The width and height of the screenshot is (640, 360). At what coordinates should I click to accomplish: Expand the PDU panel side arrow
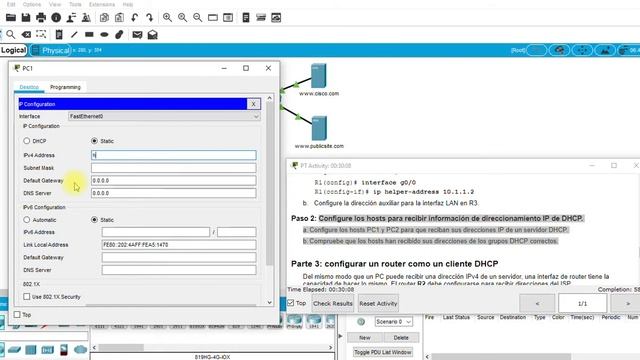coord(340,336)
